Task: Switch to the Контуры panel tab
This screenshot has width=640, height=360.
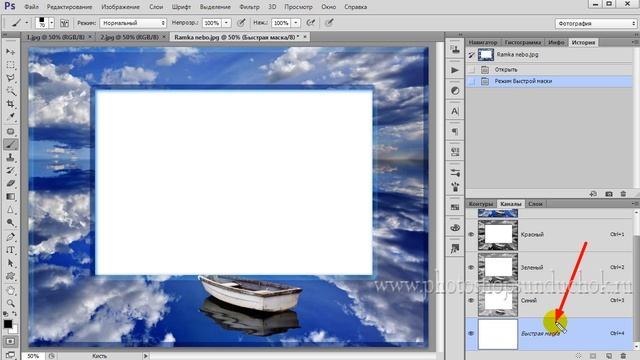Action: click(481, 204)
